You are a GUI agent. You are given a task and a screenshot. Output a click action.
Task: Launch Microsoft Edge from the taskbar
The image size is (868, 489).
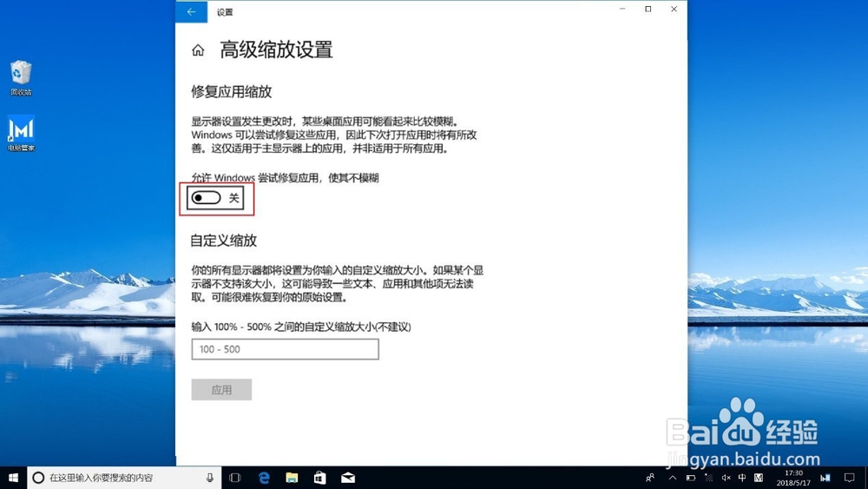[264, 478]
